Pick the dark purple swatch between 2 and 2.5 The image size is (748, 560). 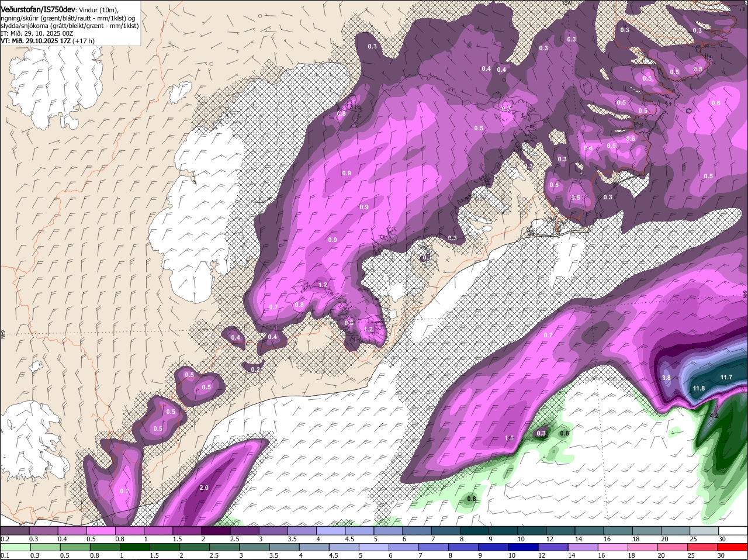pyautogui.click(x=216, y=531)
